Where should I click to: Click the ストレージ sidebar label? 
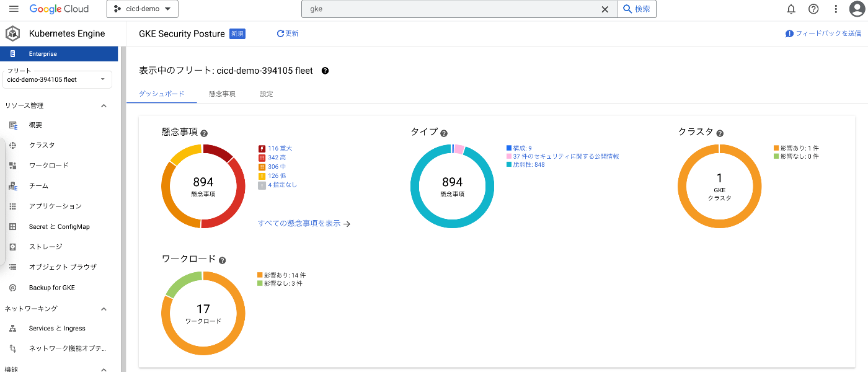pyautogui.click(x=45, y=247)
